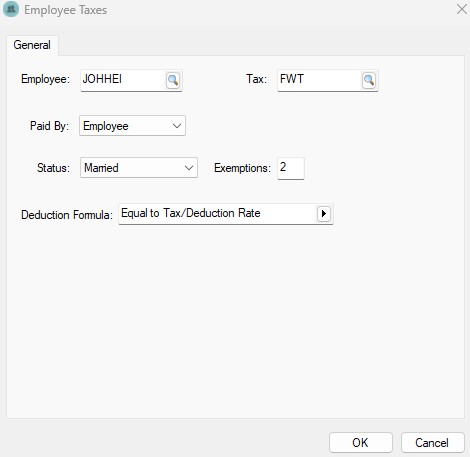470x457 pixels.
Task: Confirm with the OK button
Action: point(361,442)
